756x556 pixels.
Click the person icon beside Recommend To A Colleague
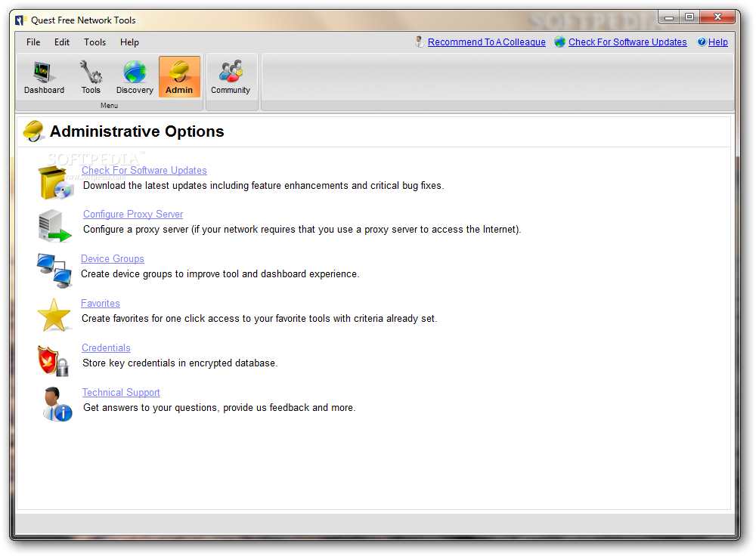[x=420, y=42]
